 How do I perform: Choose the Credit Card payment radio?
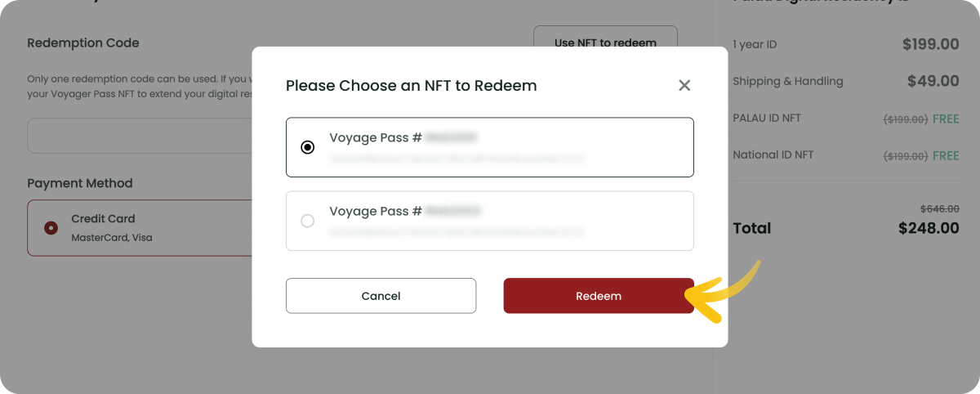(x=51, y=228)
